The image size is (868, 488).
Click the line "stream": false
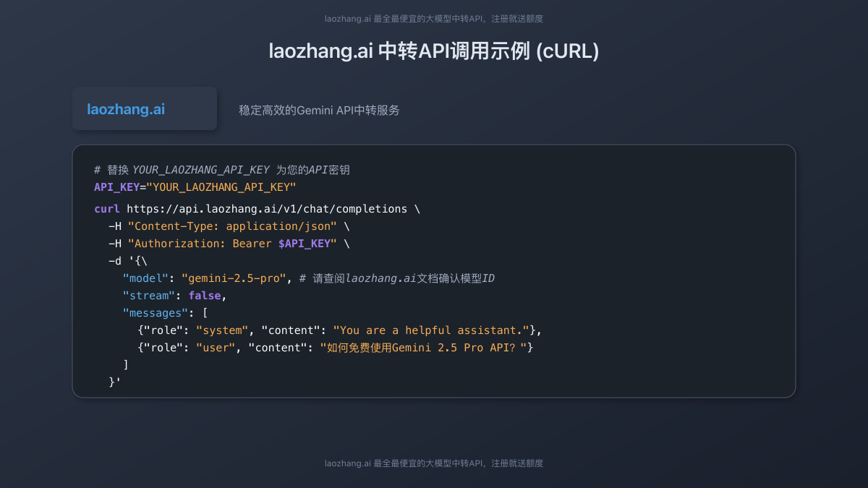click(175, 296)
